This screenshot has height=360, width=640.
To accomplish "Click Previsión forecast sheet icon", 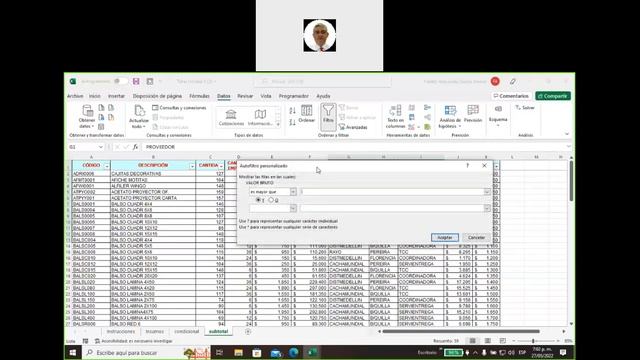I will pyautogui.click(x=473, y=114).
